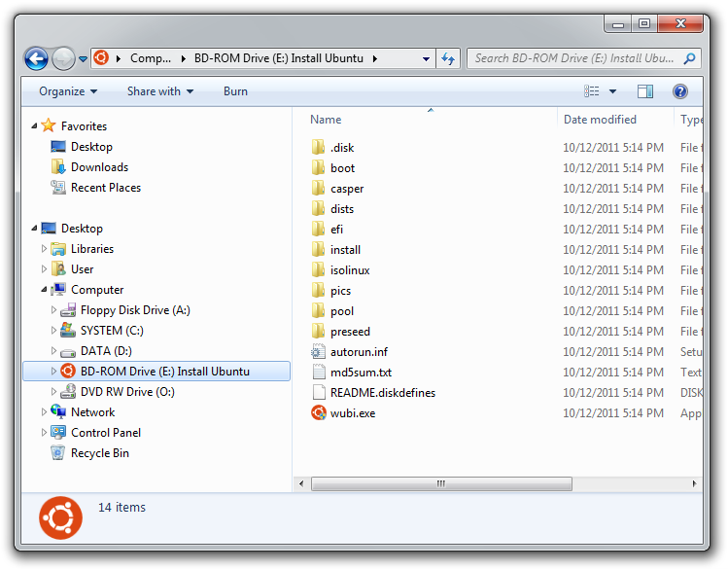Collapse the Favorites group
The height and width of the screenshot is (569, 728).
click(34, 125)
